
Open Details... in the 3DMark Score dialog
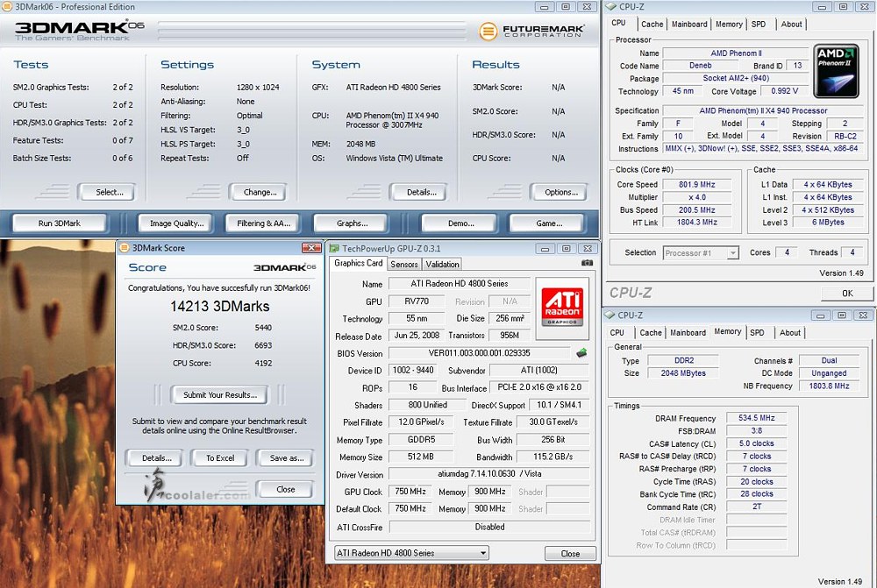coord(156,458)
